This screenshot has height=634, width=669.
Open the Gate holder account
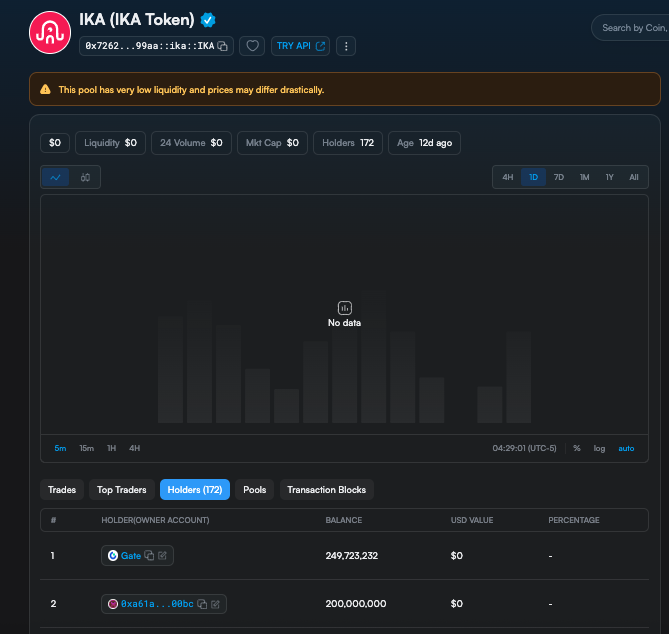pyautogui.click(x=131, y=555)
